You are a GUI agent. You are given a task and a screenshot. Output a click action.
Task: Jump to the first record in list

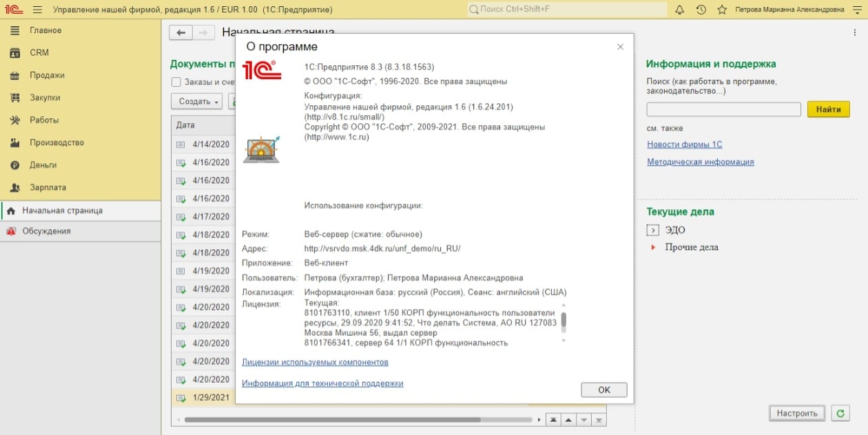pyautogui.click(x=553, y=419)
